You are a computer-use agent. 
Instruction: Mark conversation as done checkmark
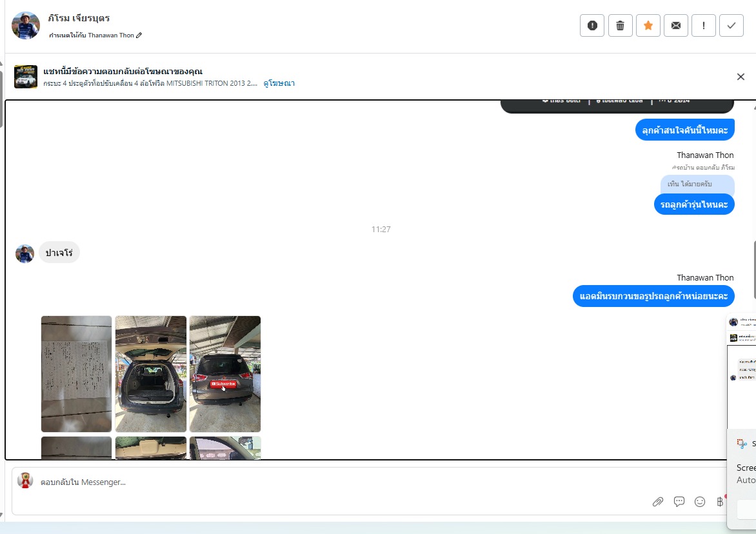click(731, 26)
